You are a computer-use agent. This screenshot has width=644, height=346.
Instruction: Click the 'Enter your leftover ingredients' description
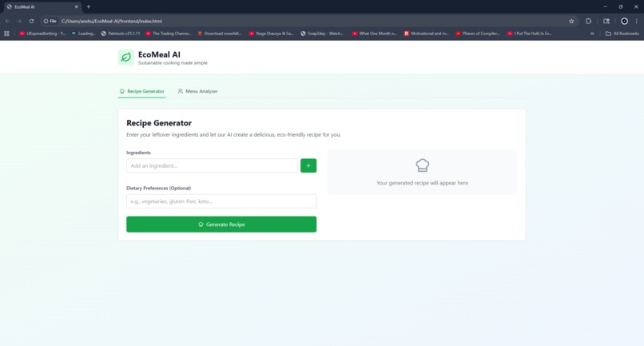click(x=233, y=134)
